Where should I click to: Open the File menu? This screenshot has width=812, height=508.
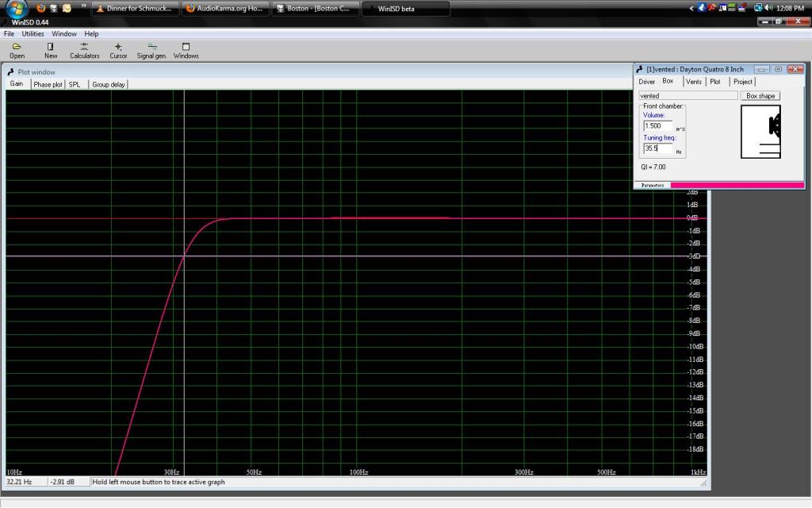[10, 34]
